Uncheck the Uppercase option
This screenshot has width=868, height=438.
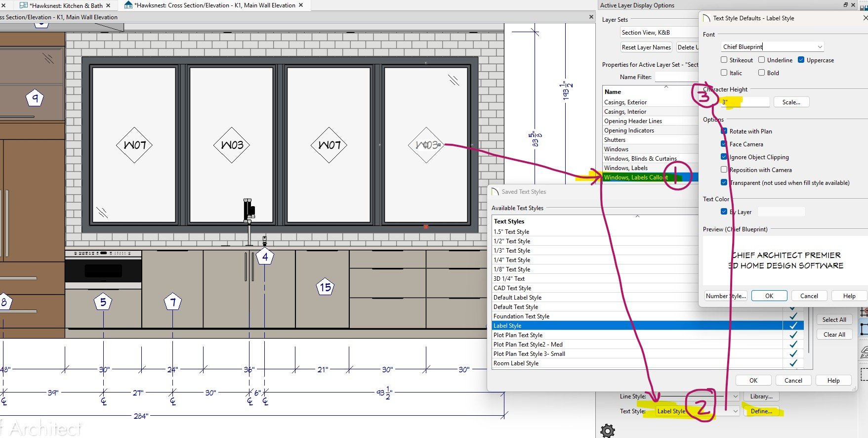[x=801, y=60]
